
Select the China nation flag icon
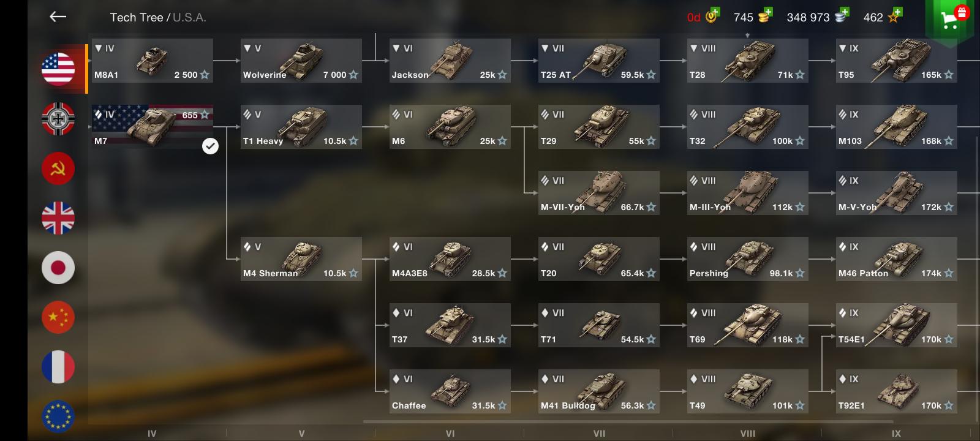(58, 317)
